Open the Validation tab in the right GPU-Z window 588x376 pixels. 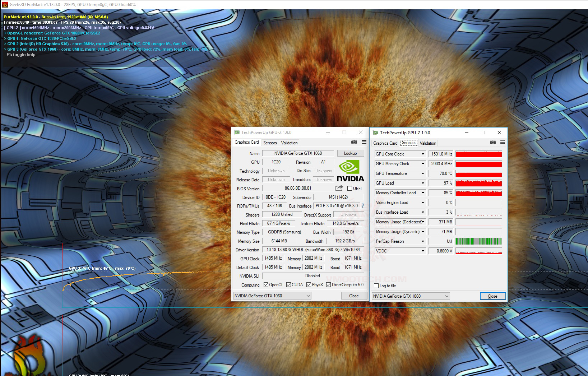(x=428, y=143)
